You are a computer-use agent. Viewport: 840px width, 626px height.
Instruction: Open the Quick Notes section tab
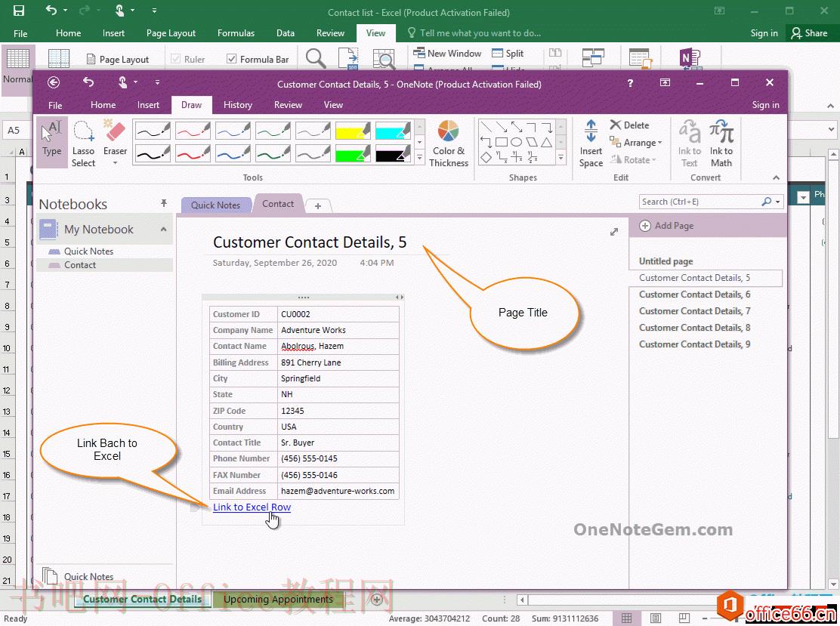click(x=216, y=205)
